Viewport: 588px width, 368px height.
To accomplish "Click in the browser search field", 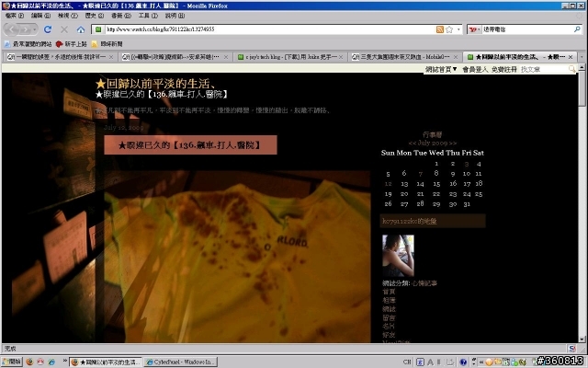I will click(x=526, y=29).
